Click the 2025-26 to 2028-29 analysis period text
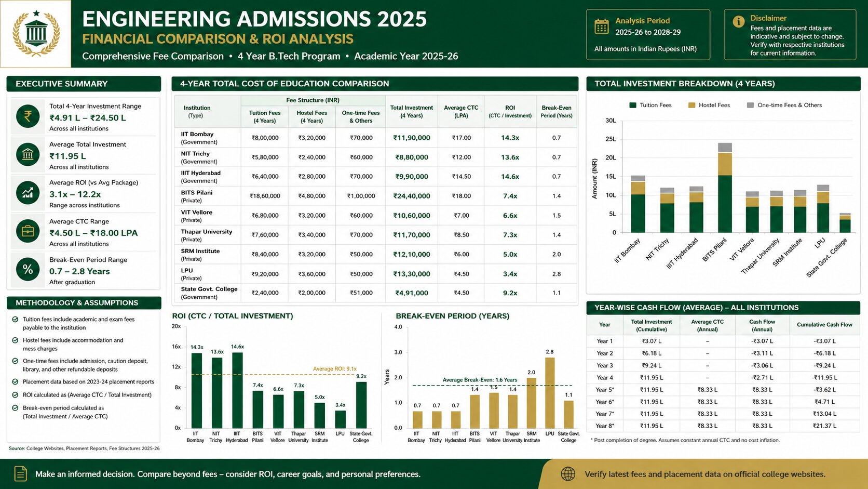This screenshot has width=868, height=489. point(648,32)
